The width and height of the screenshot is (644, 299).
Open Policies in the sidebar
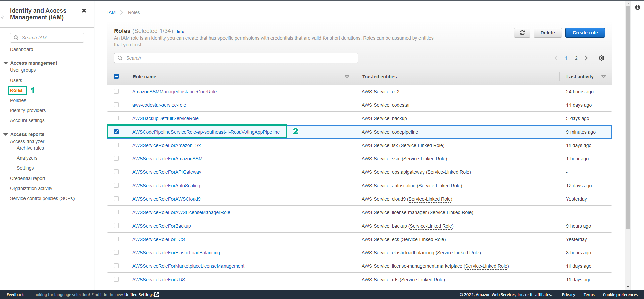[x=18, y=100]
